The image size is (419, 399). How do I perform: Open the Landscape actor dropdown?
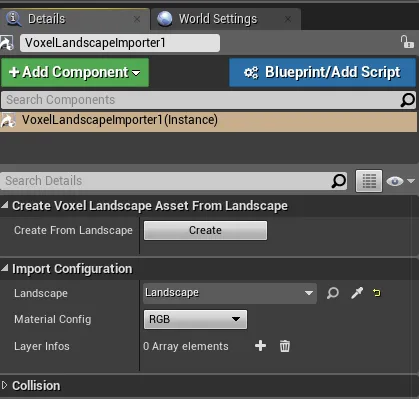pyautogui.click(x=230, y=293)
